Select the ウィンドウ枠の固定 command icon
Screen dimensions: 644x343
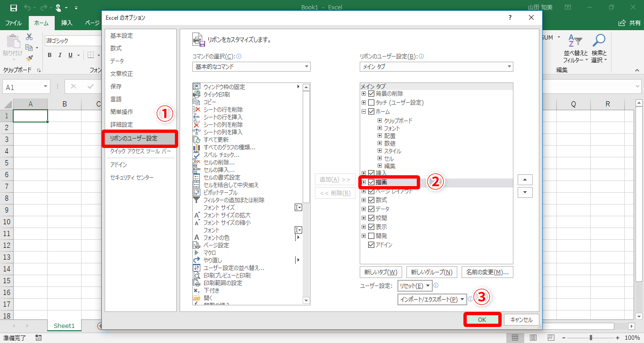(x=197, y=87)
